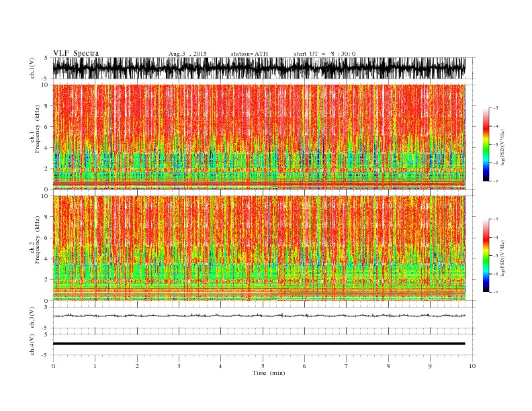This screenshot has height=411, width=532.
Task: Click the ch.3 voltage trace line
Action: tap(259, 316)
